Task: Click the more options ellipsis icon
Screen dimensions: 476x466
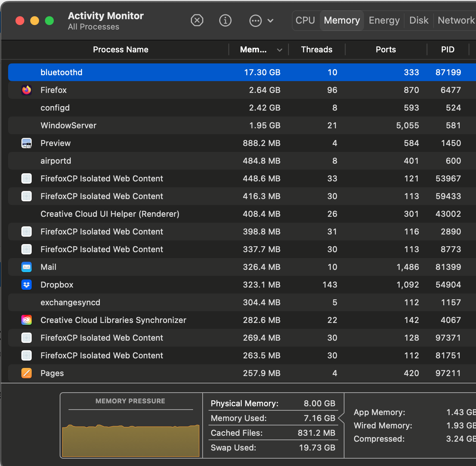Action: (255, 21)
